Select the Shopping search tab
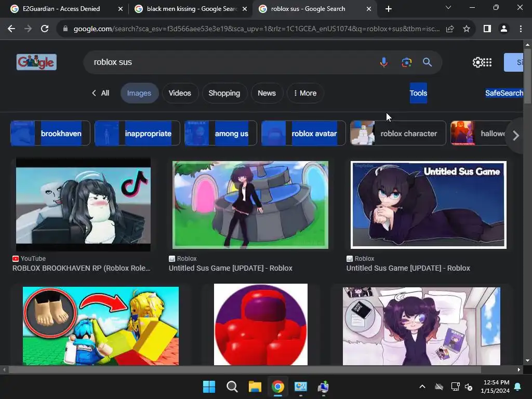This screenshot has width=532, height=399. coord(224,93)
